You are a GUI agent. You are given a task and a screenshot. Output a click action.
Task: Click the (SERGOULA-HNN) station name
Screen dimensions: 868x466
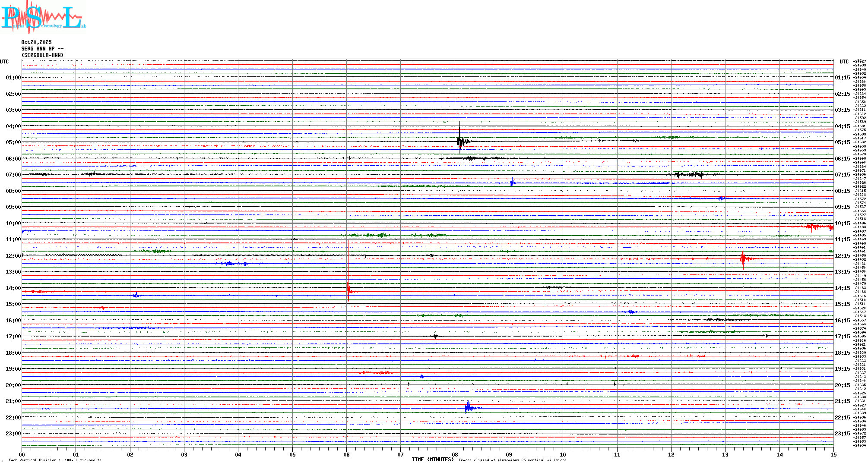click(x=42, y=55)
